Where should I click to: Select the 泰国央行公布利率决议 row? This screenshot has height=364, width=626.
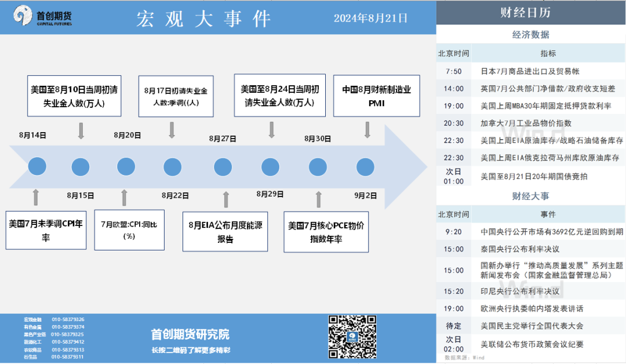click(530, 249)
